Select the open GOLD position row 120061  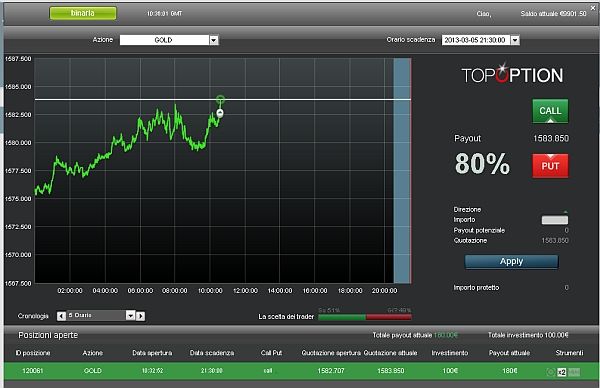click(302, 371)
